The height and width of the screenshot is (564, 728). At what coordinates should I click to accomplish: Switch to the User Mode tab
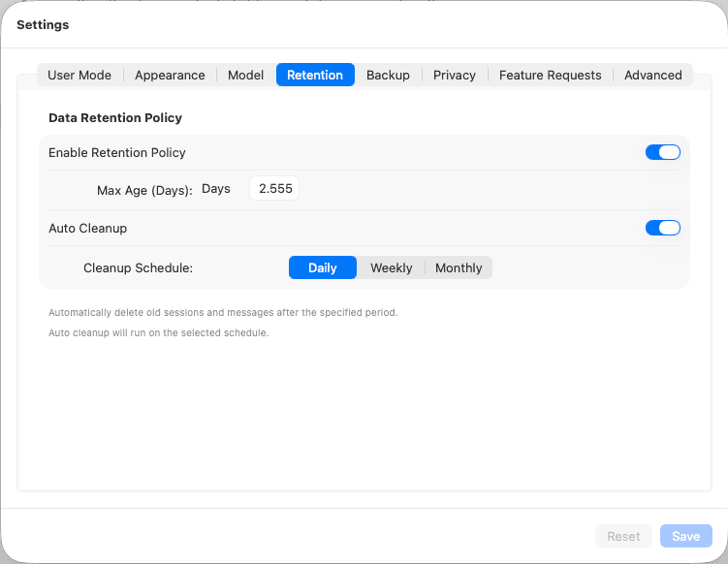point(79,76)
